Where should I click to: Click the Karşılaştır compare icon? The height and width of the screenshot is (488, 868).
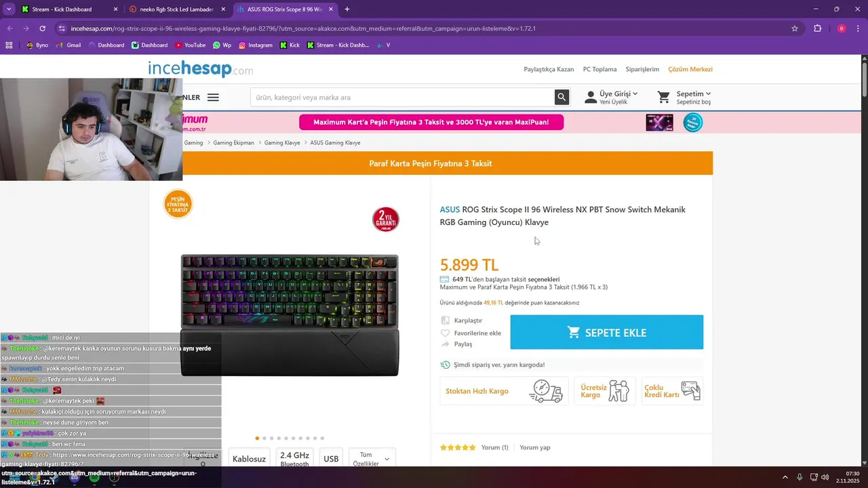click(x=446, y=321)
